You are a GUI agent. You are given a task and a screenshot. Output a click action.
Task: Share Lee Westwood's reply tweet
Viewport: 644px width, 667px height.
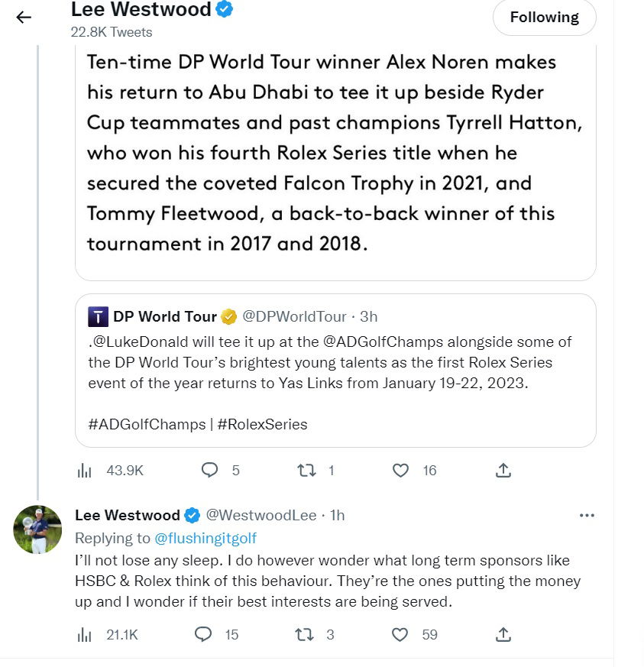click(503, 634)
